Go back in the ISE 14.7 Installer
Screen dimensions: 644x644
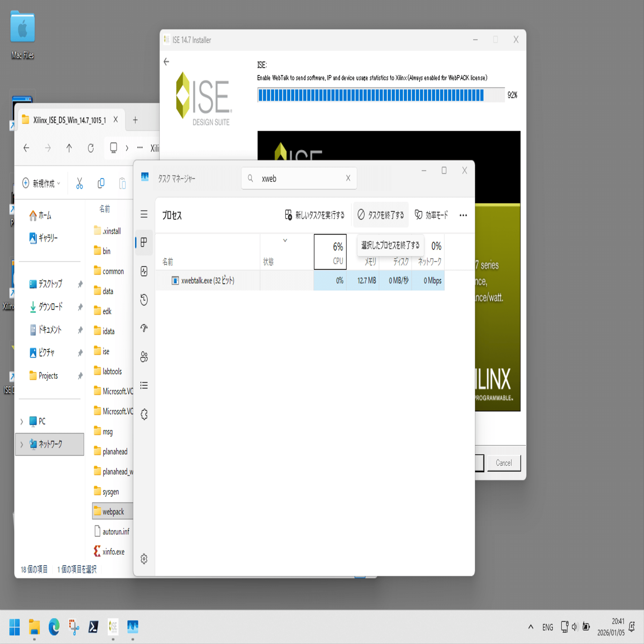(166, 62)
